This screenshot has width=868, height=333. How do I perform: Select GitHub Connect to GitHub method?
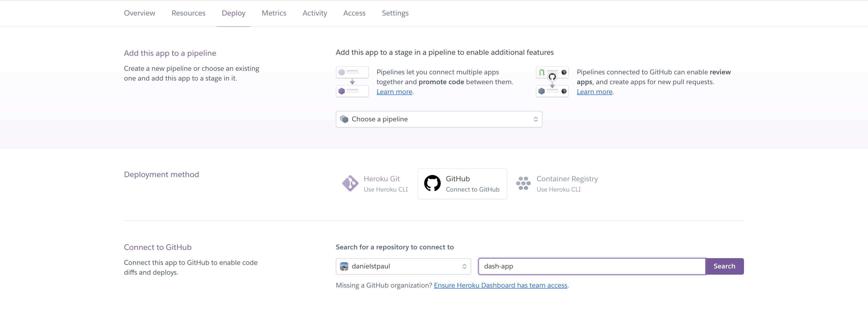tap(462, 184)
